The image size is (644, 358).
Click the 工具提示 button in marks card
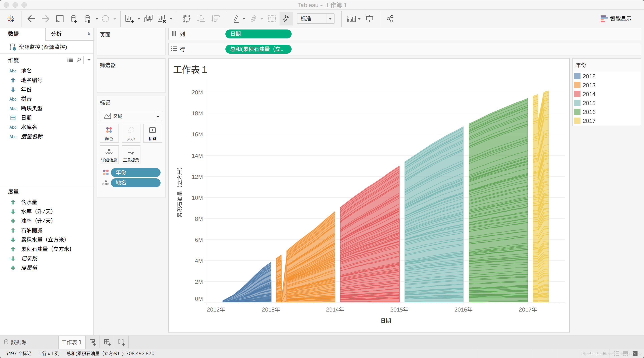[131, 155]
